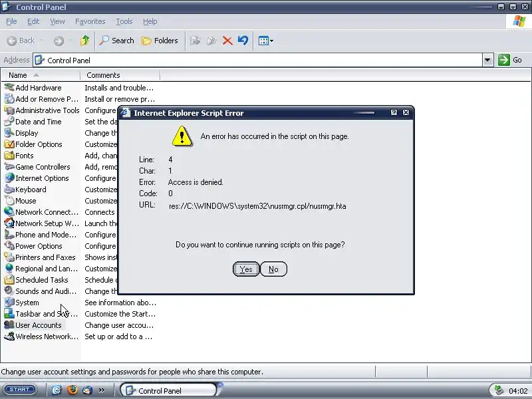Select the Date and Time icon
The image size is (532, 399).
9,122
